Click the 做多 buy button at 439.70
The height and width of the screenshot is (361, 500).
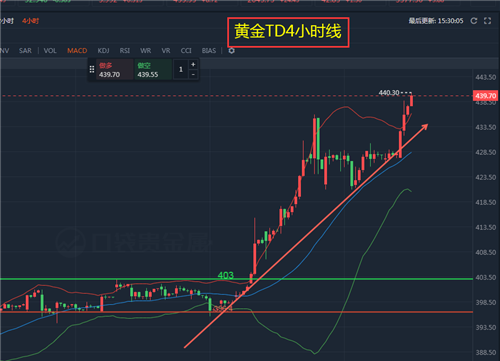click(115, 70)
